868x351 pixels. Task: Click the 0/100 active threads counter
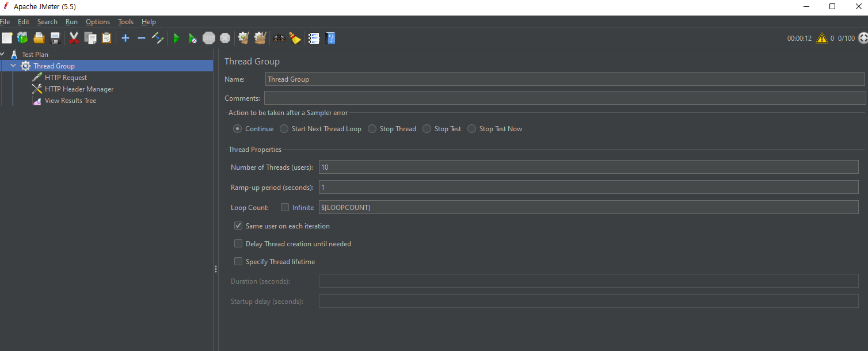[846, 39]
